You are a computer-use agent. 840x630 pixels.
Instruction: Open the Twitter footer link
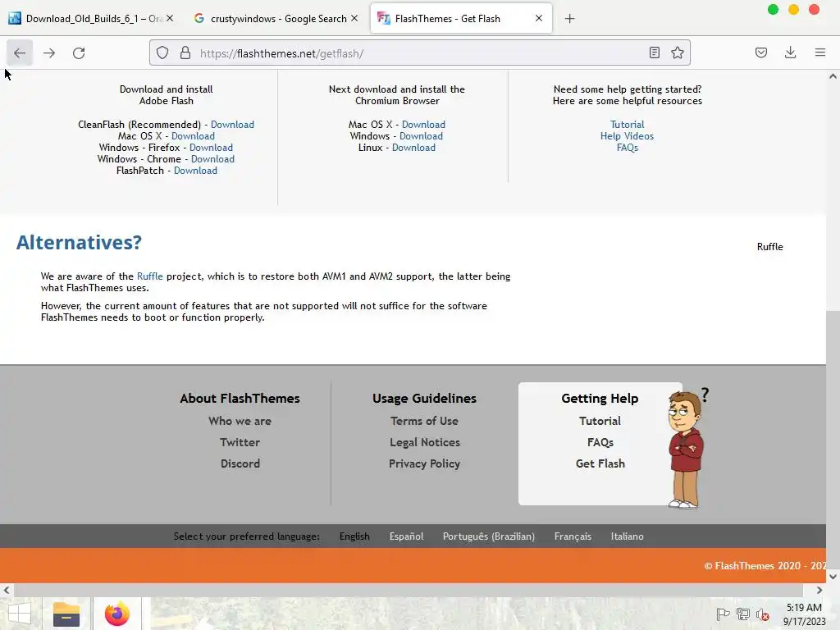point(240,442)
